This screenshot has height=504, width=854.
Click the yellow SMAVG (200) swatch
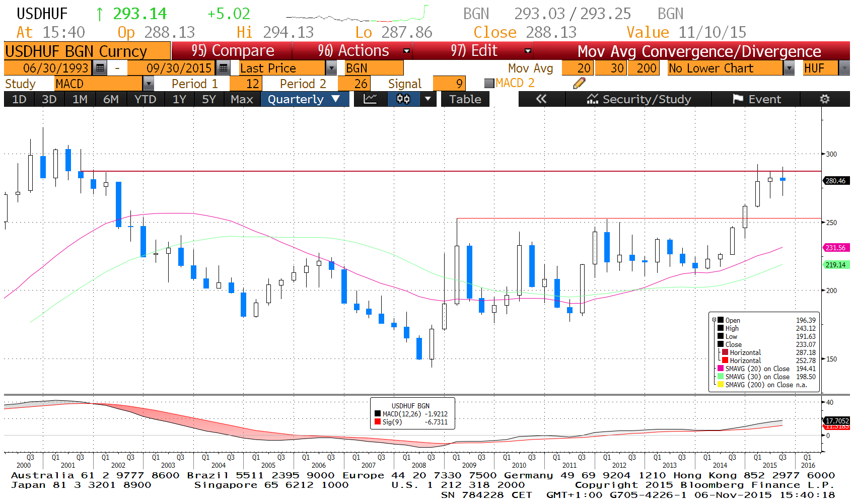pos(721,385)
